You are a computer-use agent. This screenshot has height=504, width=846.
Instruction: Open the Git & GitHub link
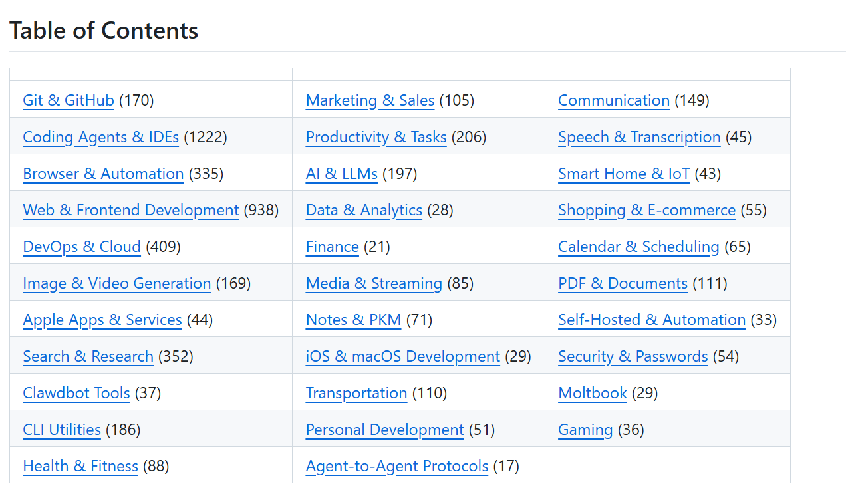[x=69, y=100]
